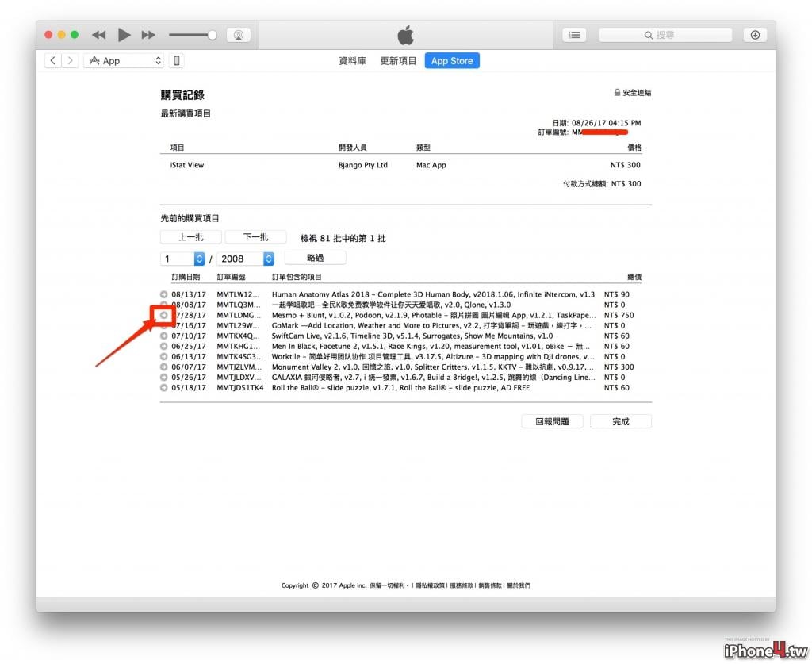Screen dimensions: 812x664
Task: Show the downloads arrow icon
Action: 755,35
